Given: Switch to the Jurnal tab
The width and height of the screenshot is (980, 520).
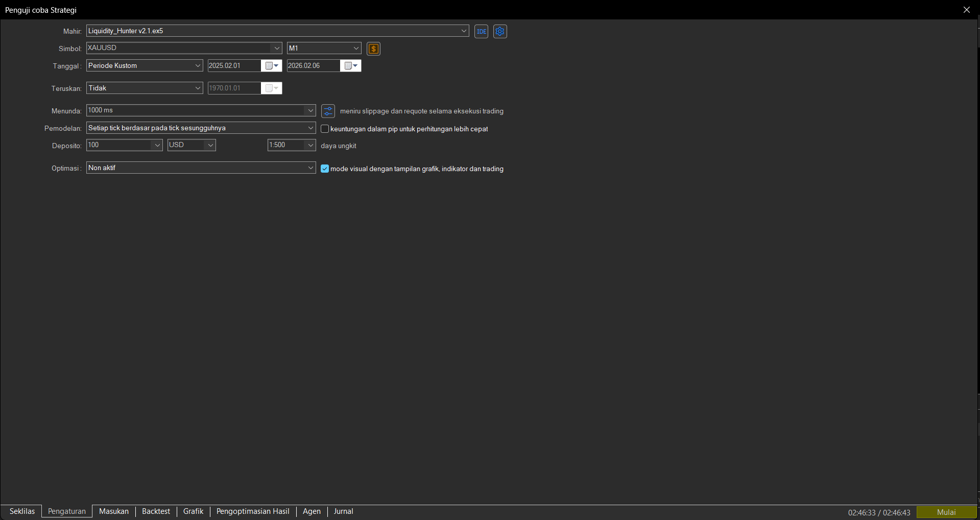Looking at the screenshot, I should click(x=343, y=511).
